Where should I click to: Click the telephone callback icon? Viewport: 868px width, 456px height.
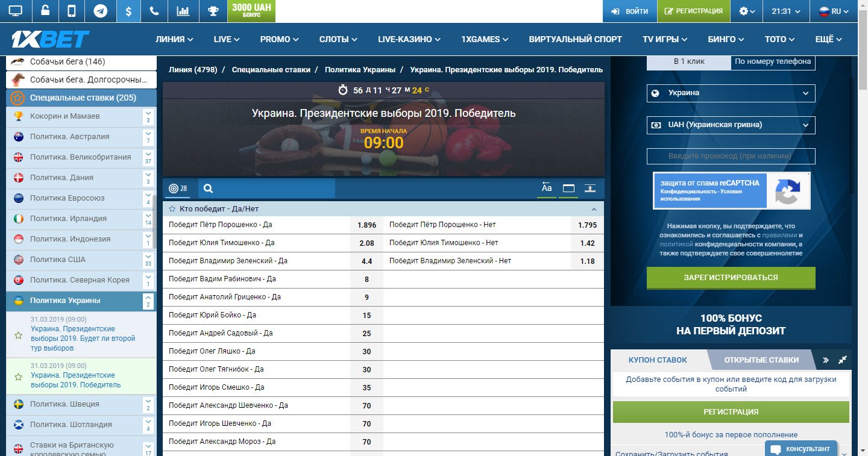click(x=154, y=11)
